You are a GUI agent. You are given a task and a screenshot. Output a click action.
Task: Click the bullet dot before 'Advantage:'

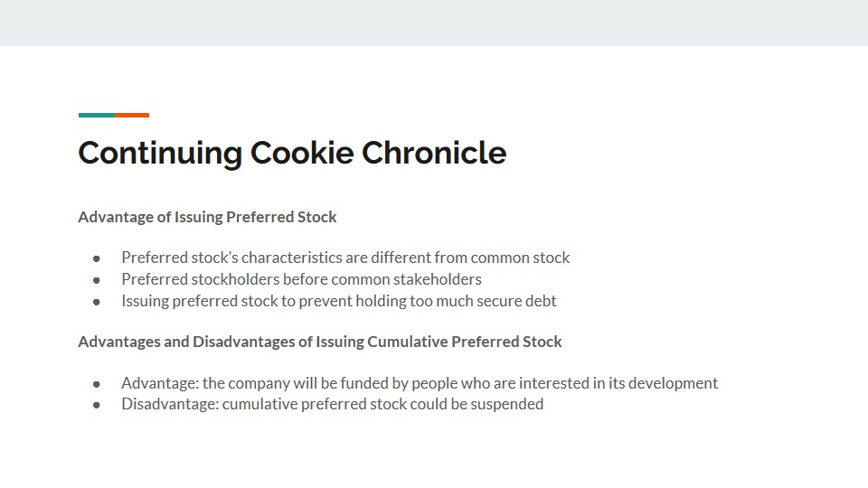click(96, 384)
